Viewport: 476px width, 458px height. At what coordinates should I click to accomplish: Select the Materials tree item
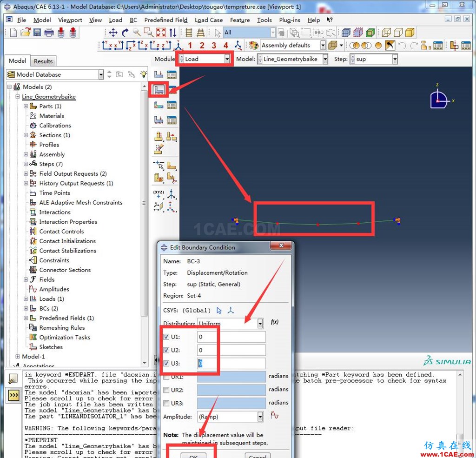(x=52, y=116)
